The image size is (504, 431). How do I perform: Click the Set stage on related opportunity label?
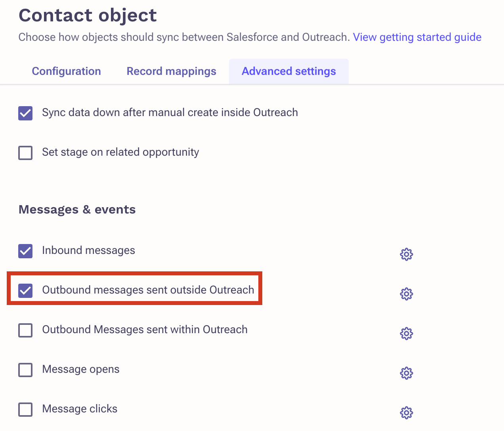[120, 152]
